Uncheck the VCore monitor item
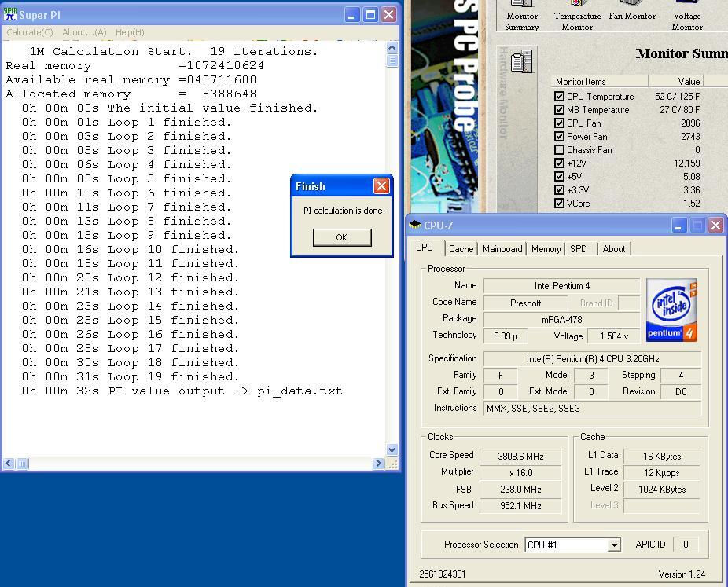The height and width of the screenshot is (587, 728). 559,204
